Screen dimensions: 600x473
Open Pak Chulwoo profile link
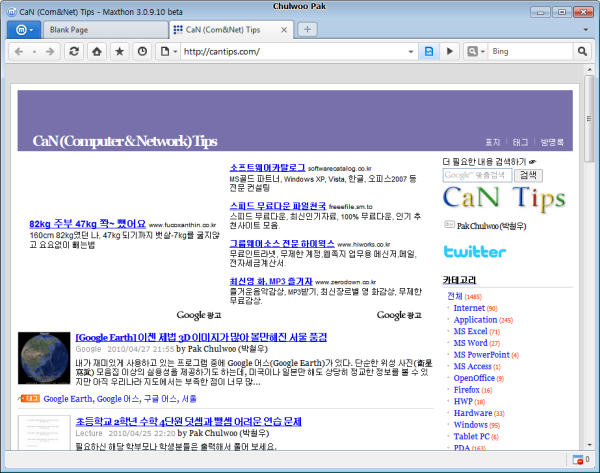click(x=491, y=226)
